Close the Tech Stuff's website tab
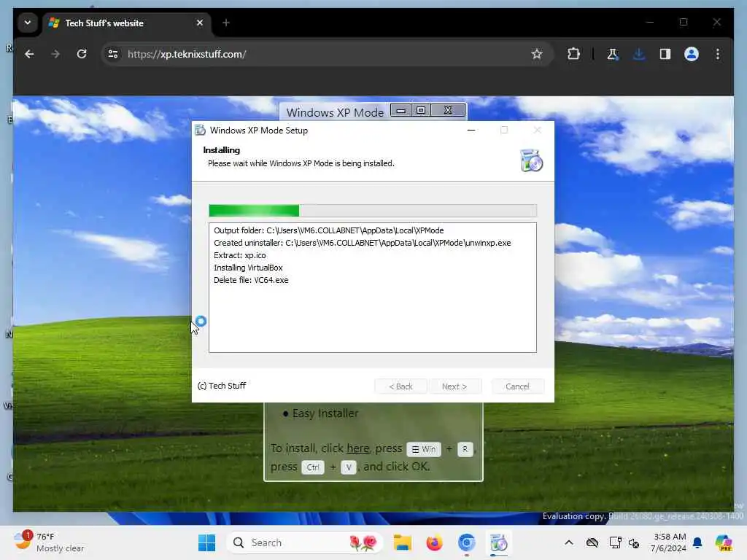Screen dimensions: 747x560 click(x=200, y=23)
